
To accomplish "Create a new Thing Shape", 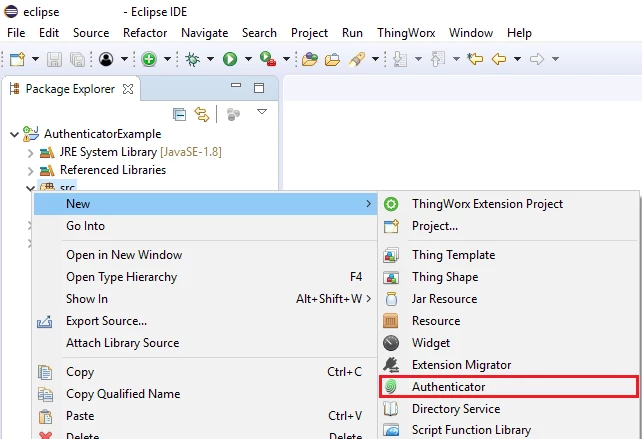I will 509,277.
